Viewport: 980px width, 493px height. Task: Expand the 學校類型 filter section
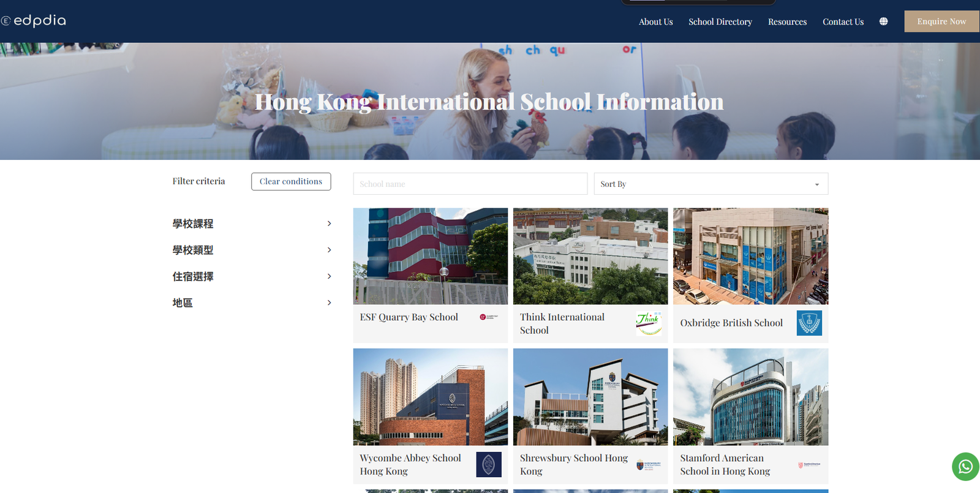tap(252, 250)
